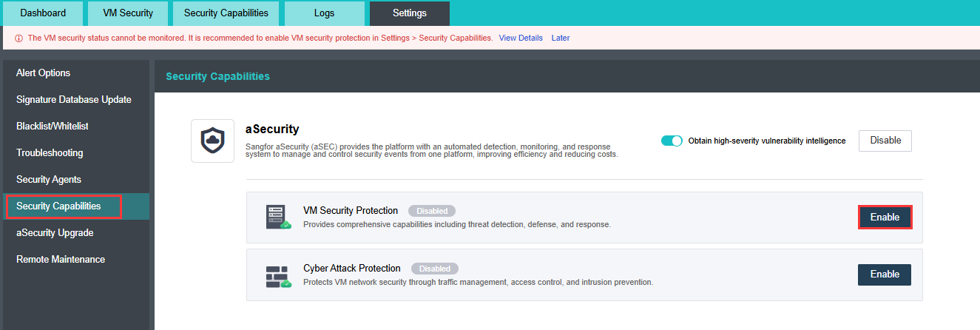This screenshot has width=980, height=330.
Task: Open Troubleshooting in the sidebar
Action: pos(50,153)
